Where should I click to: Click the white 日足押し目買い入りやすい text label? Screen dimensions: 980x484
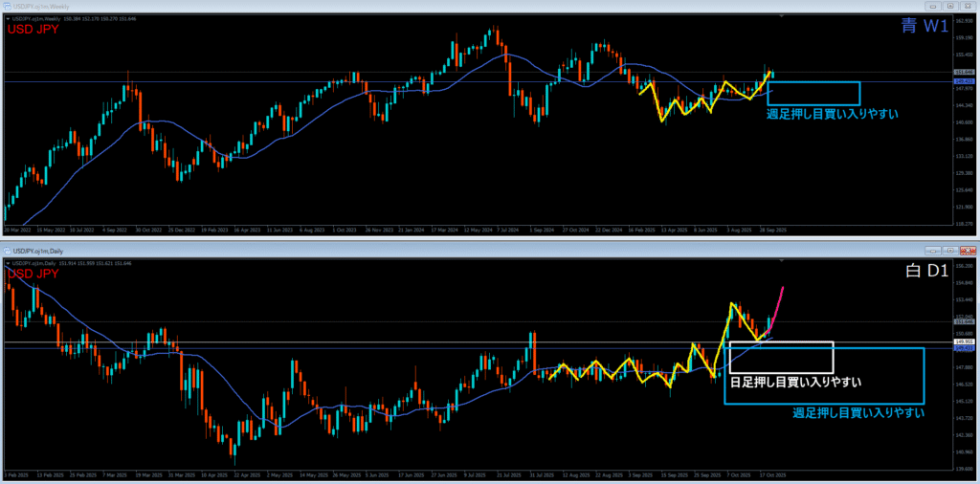click(x=794, y=382)
